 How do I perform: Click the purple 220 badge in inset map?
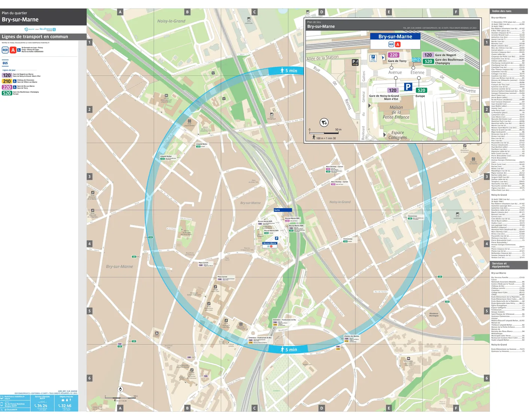point(394,55)
